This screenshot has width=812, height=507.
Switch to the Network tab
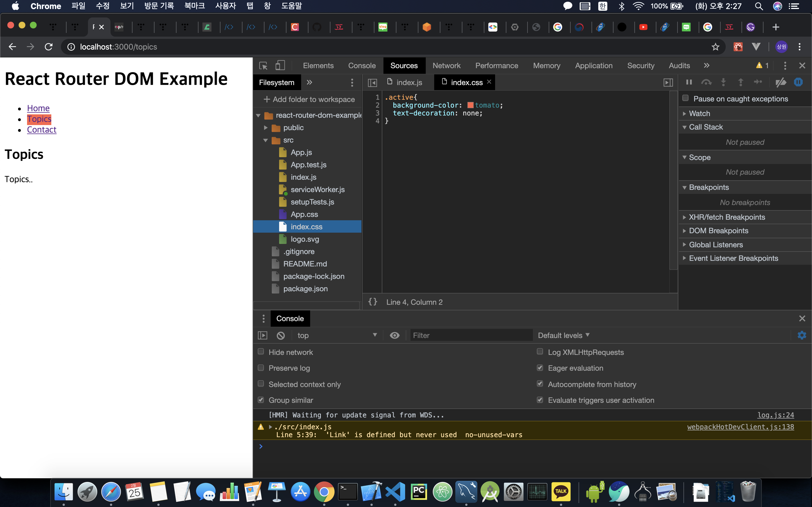pos(446,65)
